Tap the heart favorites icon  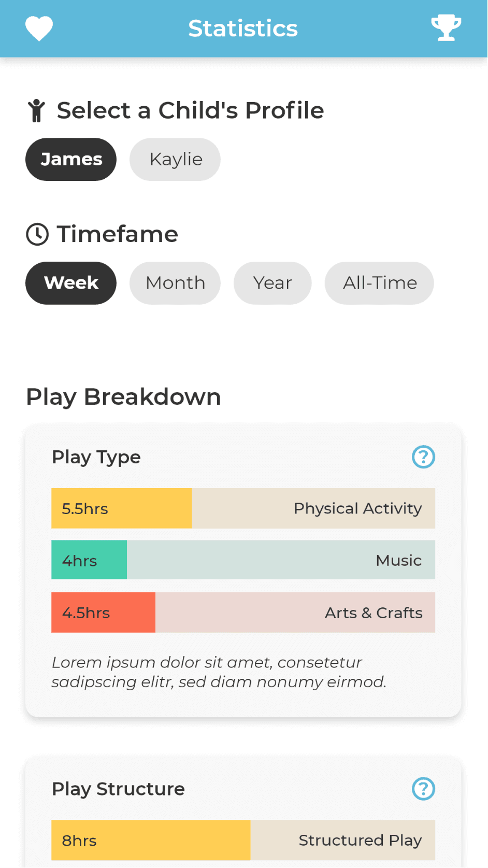click(39, 29)
